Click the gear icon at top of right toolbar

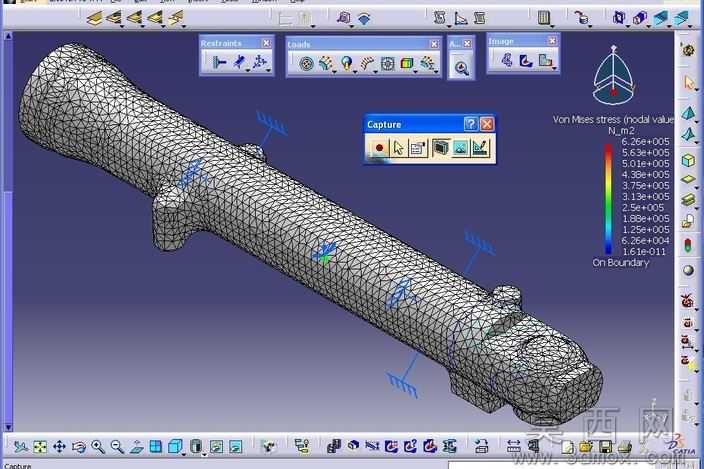(687, 49)
